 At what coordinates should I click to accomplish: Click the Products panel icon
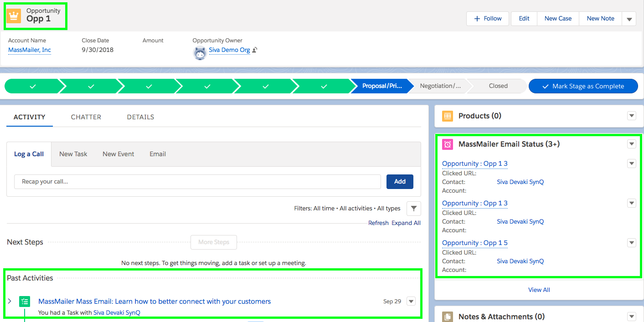[447, 116]
